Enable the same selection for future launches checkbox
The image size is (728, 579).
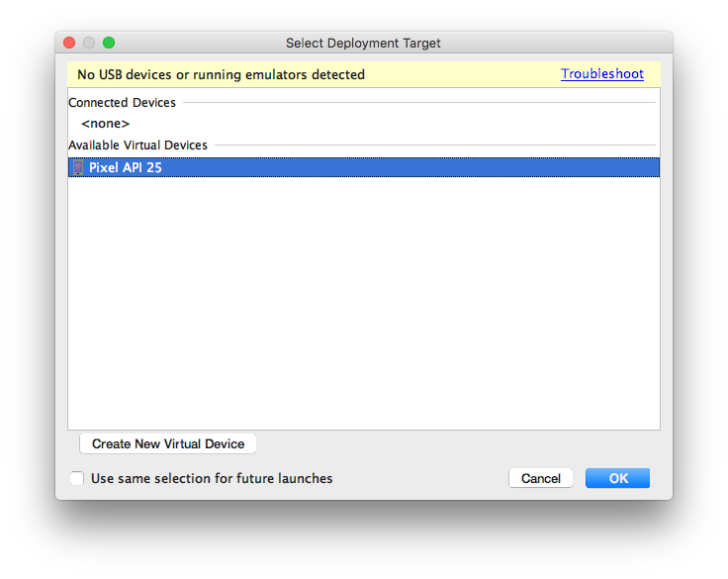[77, 478]
